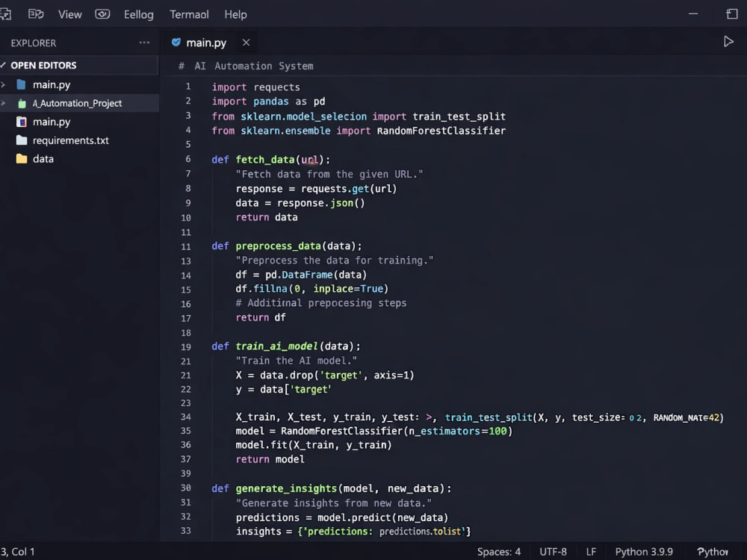
Task: Click the eye icon in the menu bar
Action: pos(102,14)
